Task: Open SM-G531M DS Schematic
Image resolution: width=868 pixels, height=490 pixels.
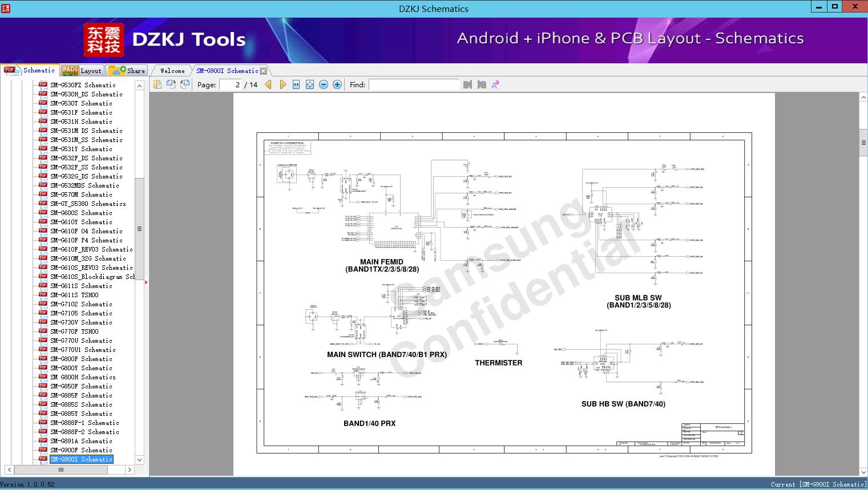Action: tap(86, 131)
